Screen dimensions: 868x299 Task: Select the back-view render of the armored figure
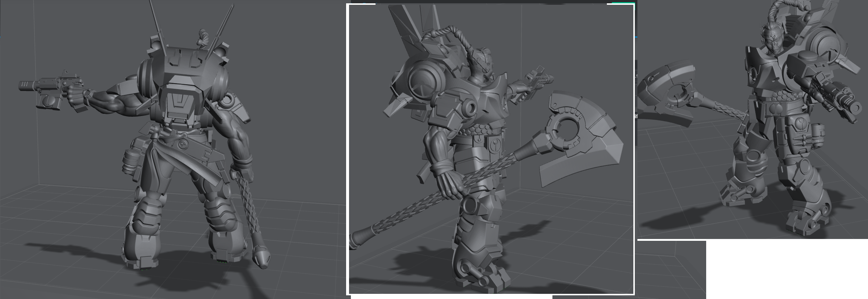(x=173, y=149)
